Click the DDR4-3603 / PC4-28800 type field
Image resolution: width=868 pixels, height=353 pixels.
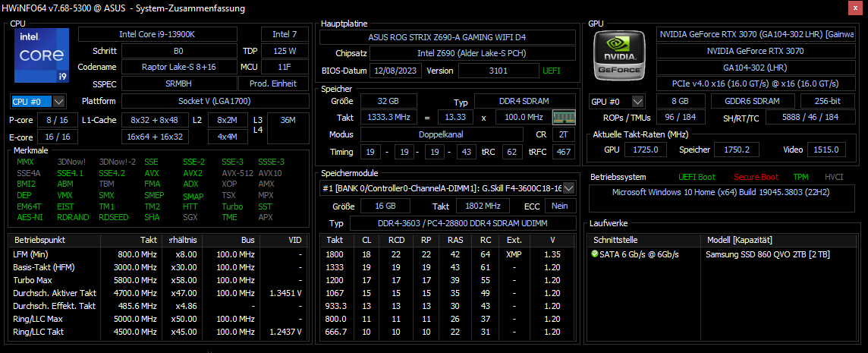[462, 223]
